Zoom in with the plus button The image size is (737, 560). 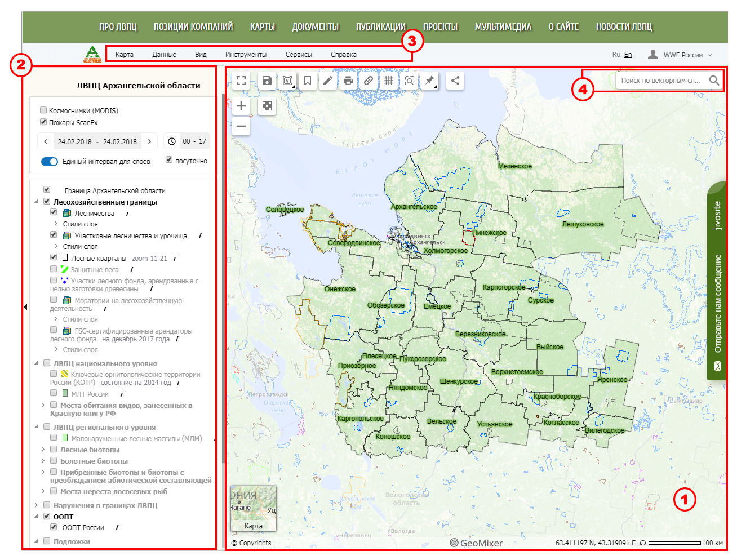(x=241, y=106)
